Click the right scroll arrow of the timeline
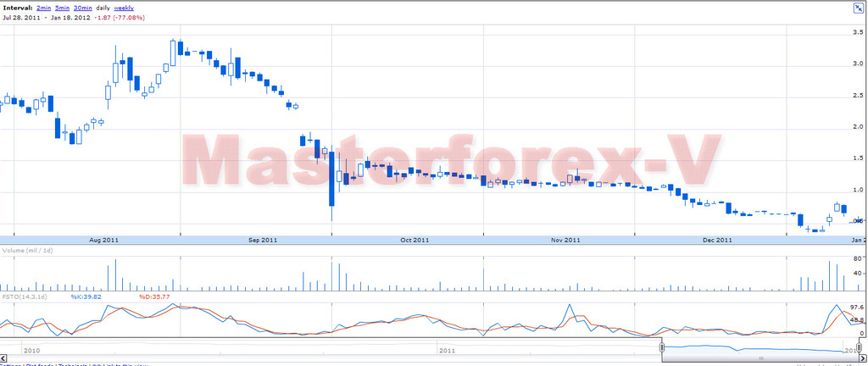The width and height of the screenshot is (868, 366). point(862,358)
